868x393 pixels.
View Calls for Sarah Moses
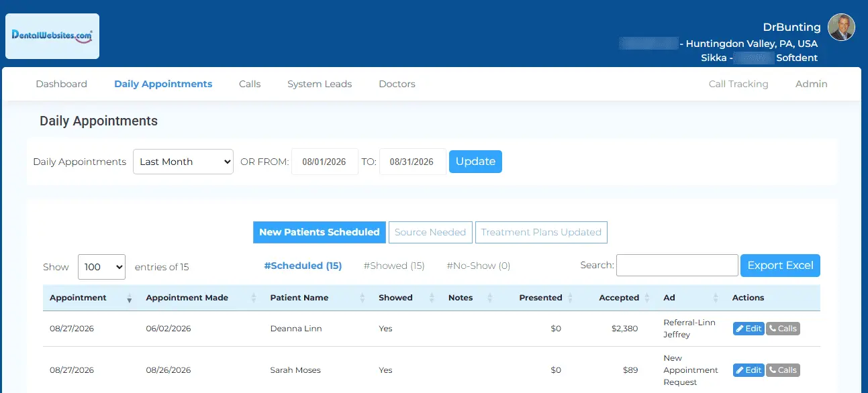point(783,370)
